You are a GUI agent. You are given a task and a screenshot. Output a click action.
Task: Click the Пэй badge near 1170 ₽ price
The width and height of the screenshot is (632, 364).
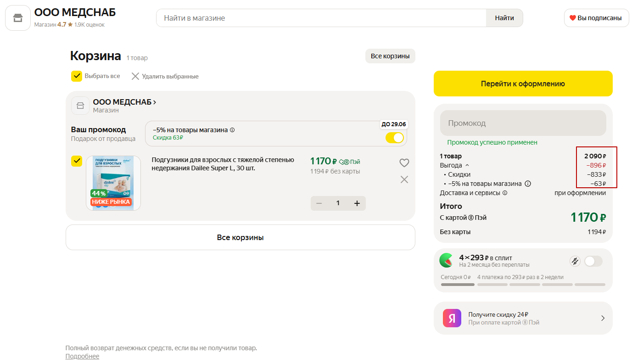pyautogui.click(x=350, y=162)
